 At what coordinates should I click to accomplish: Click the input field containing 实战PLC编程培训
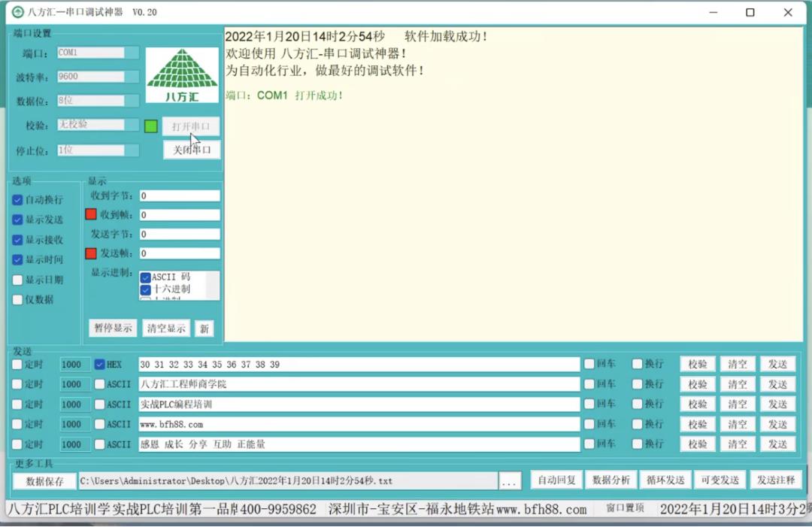pyautogui.click(x=301, y=404)
